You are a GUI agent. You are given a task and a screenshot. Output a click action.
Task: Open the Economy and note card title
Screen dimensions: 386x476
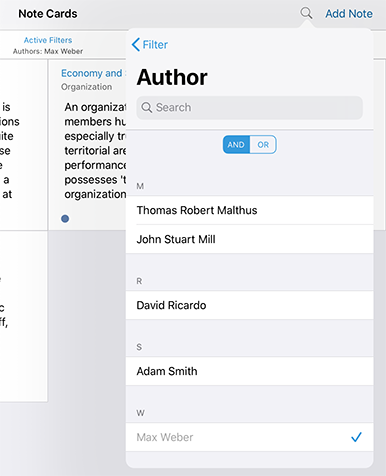point(93,73)
